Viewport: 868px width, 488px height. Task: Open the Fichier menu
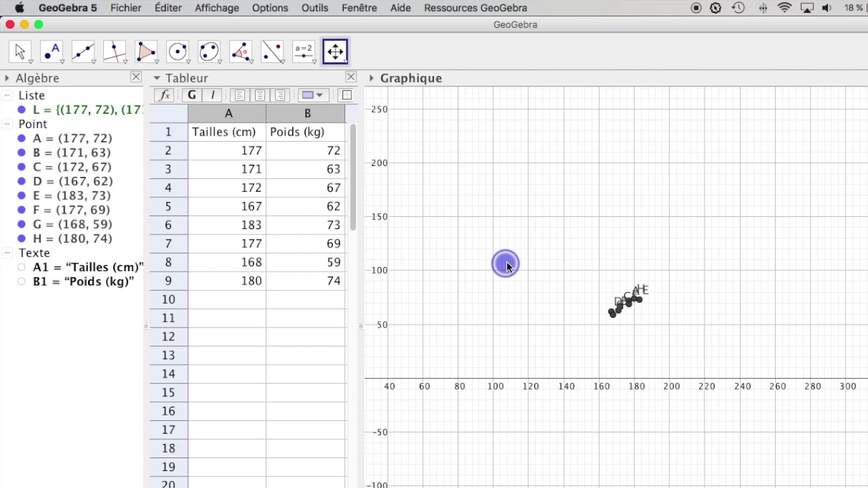pos(126,8)
